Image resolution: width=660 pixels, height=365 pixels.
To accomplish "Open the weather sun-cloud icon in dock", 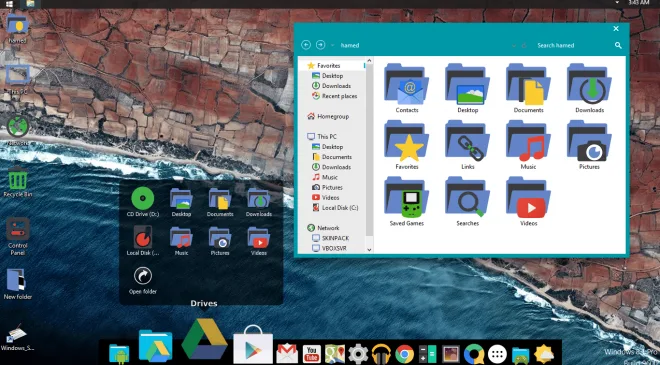I will 544,354.
